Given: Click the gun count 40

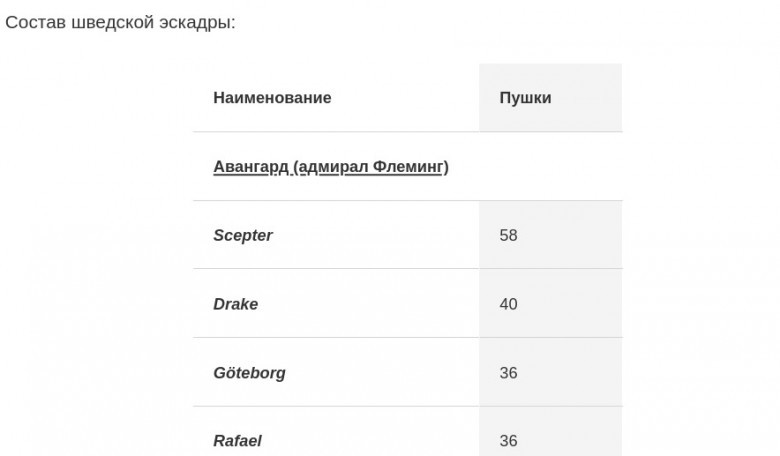Looking at the screenshot, I should tap(508, 304).
